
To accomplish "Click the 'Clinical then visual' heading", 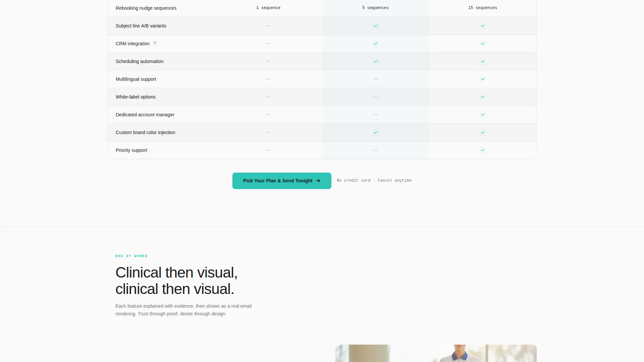I will tap(176, 281).
